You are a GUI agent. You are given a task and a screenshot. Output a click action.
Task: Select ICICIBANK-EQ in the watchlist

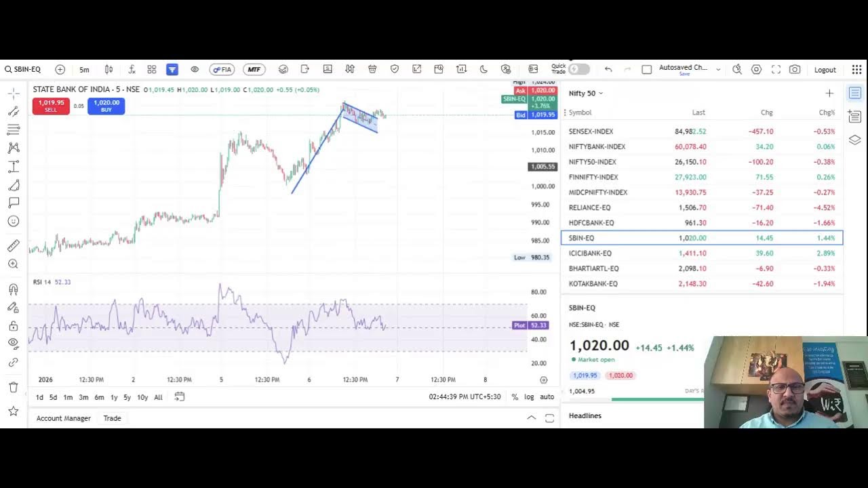coord(702,253)
